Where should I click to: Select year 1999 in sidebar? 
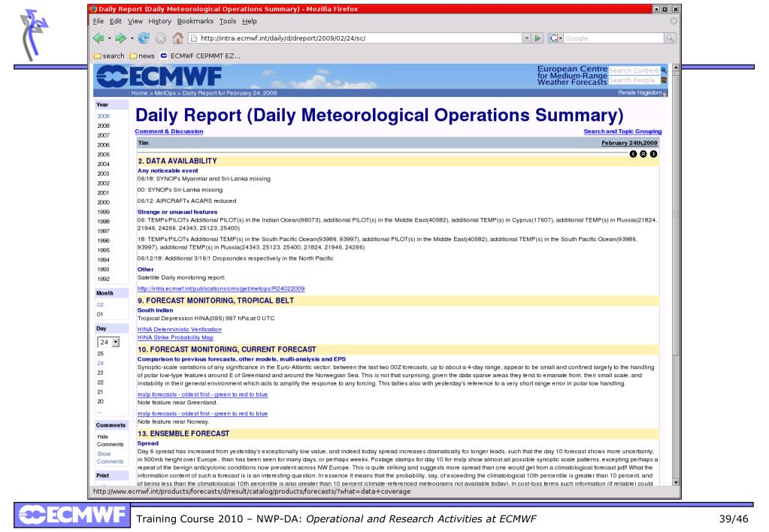(103, 212)
